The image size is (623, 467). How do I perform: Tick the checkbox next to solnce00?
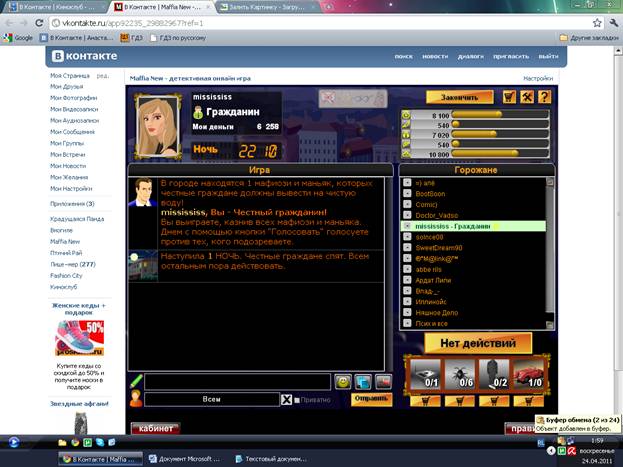pyautogui.click(x=407, y=236)
